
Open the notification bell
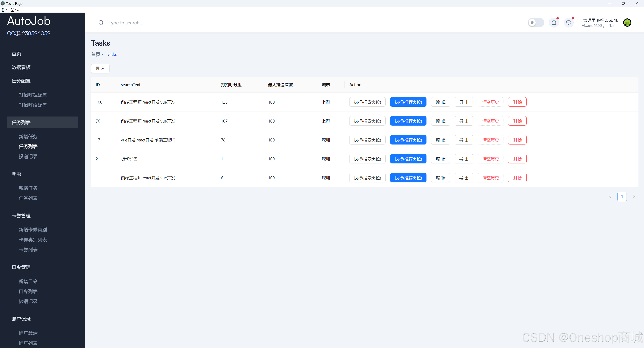pos(554,23)
